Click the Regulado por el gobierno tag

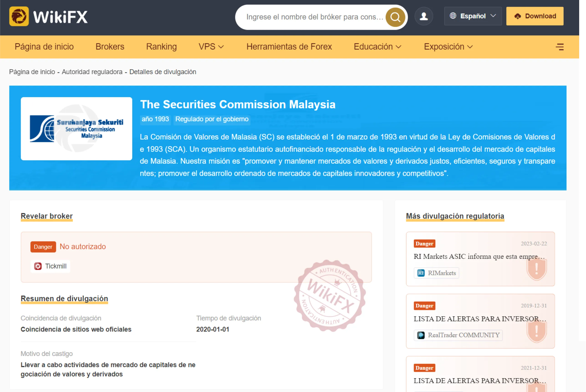[x=212, y=119]
